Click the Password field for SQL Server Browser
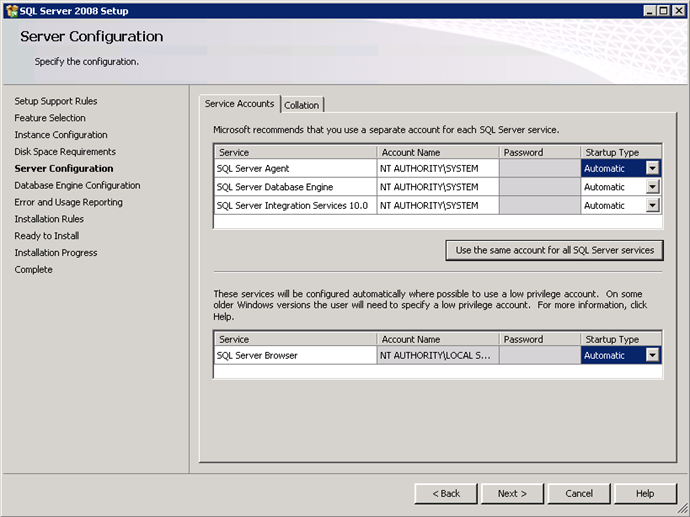 [540, 356]
